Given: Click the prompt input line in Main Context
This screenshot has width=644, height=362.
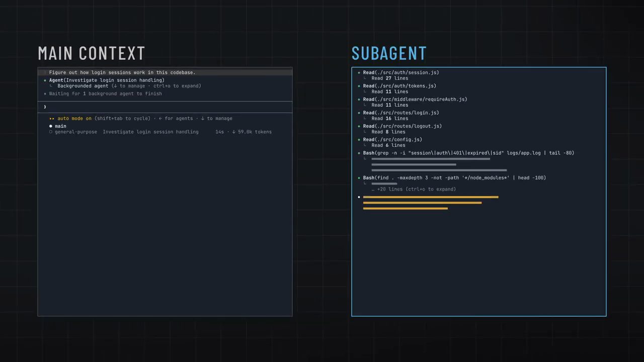Looking at the screenshot, I should tap(165, 107).
